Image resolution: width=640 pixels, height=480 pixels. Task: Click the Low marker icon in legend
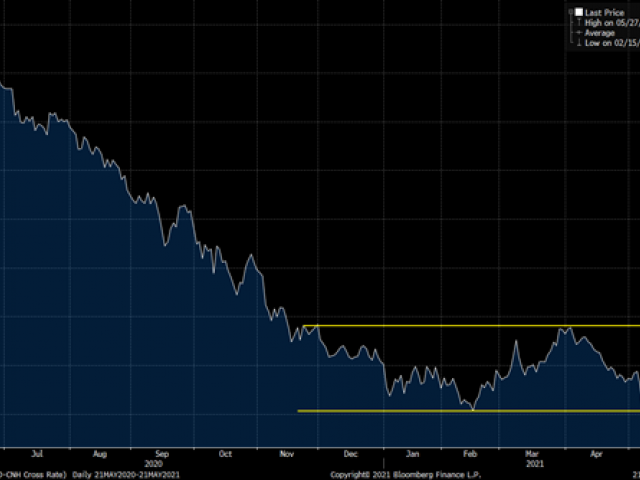click(579, 44)
